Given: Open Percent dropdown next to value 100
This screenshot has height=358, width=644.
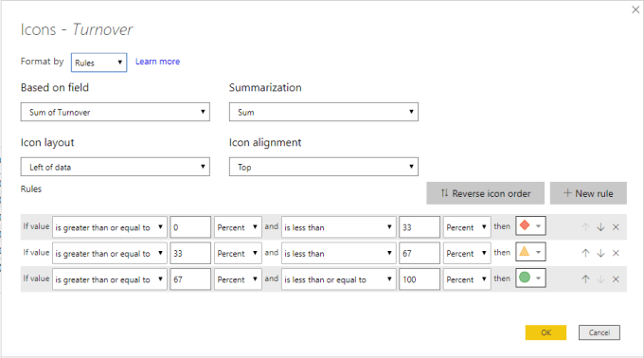Looking at the screenshot, I should coord(467,279).
